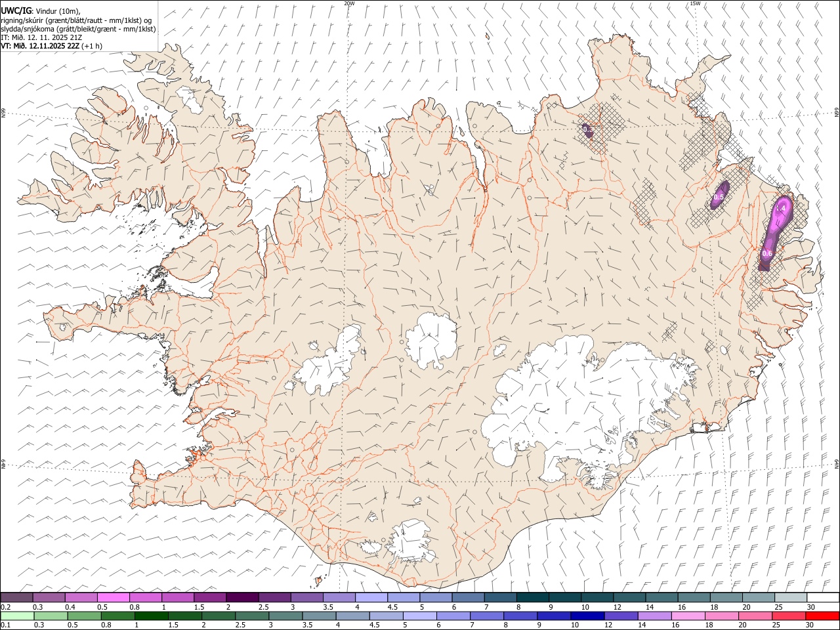Select the red 30 swatch in rain scale
840x630 pixels.
822,616
